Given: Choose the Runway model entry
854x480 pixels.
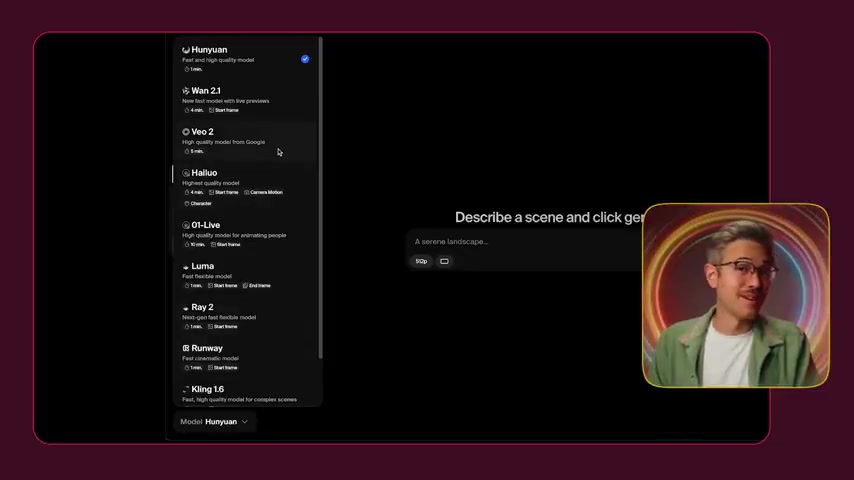Looking at the screenshot, I should [246, 357].
